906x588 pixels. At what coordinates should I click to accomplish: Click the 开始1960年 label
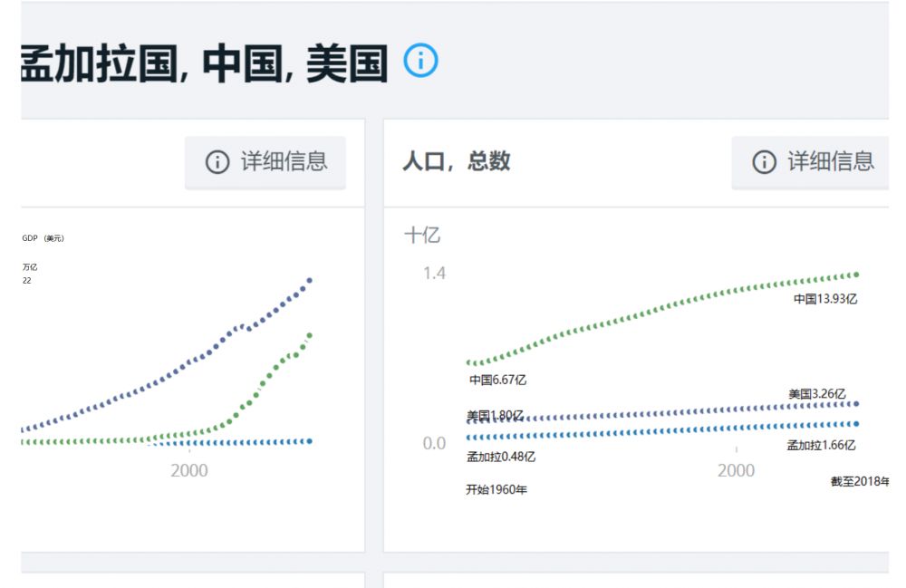coord(496,490)
